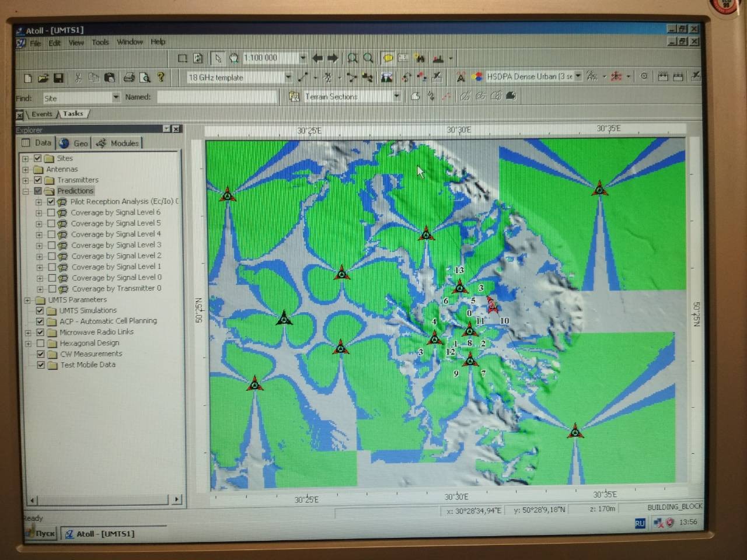
Task: Click the plain magnifier zoom icon
Action: tap(368, 58)
